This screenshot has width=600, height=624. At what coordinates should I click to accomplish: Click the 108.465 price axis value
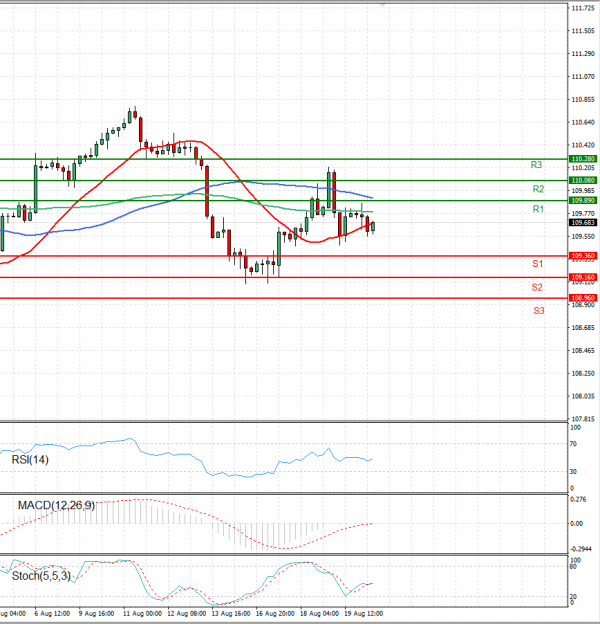[x=583, y=351]
